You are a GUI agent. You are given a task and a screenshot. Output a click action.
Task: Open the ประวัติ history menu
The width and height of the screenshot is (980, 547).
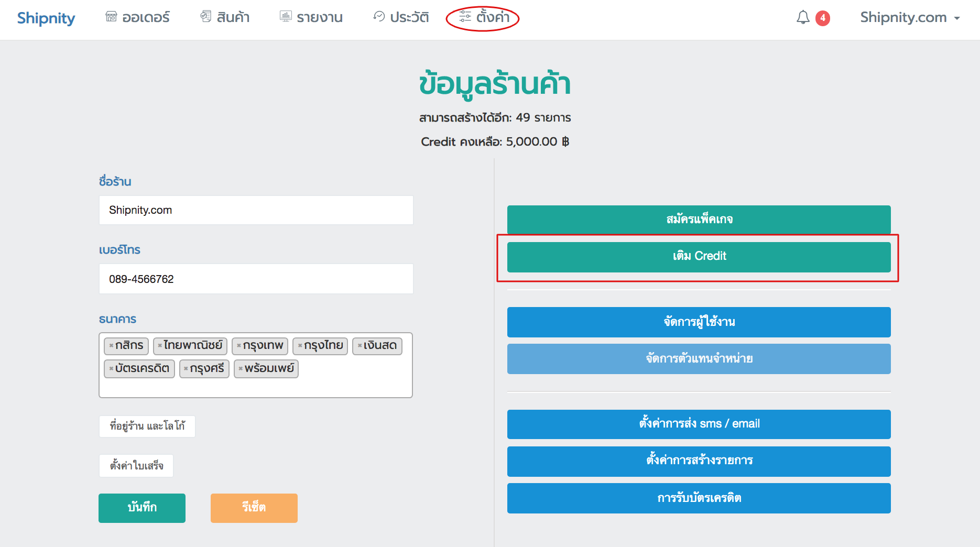tap(401, 17)
